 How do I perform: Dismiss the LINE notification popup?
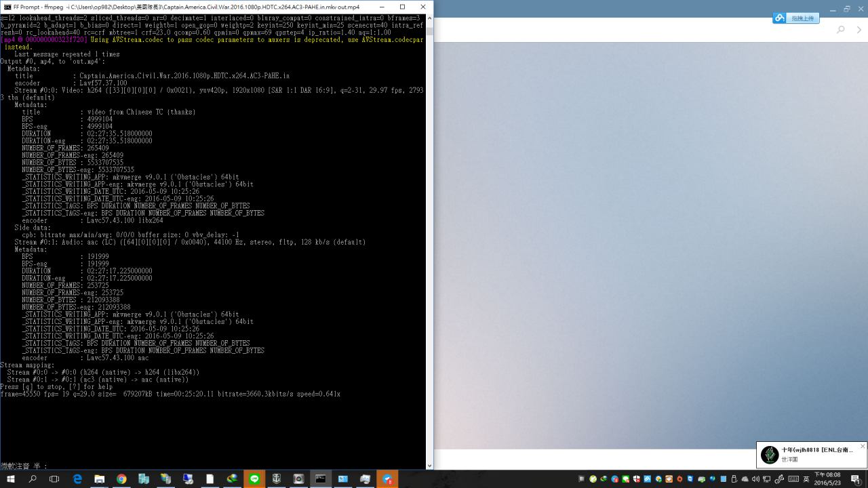pyautogui.click(x=862, y=446)
